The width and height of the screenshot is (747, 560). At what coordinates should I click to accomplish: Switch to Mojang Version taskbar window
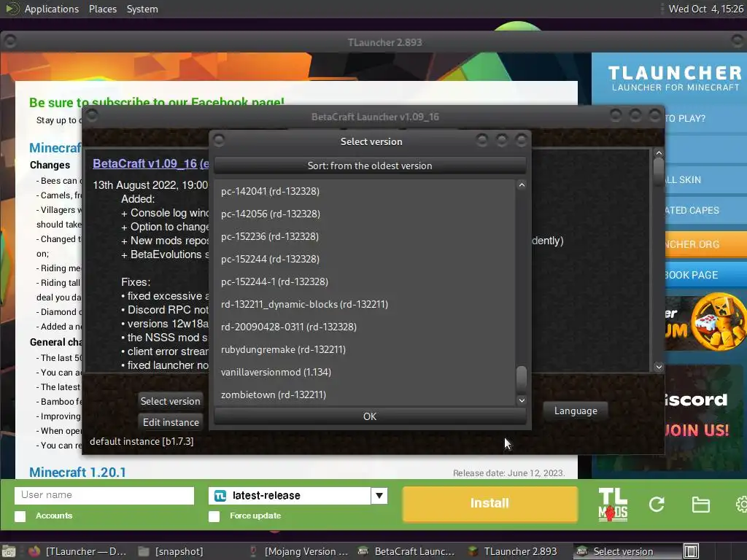(300, 551)
